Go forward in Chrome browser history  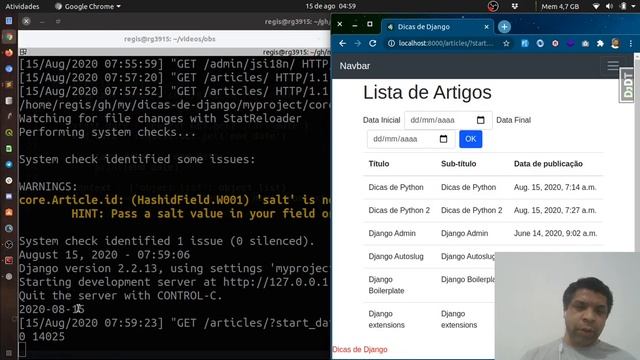tap(358, 43)
